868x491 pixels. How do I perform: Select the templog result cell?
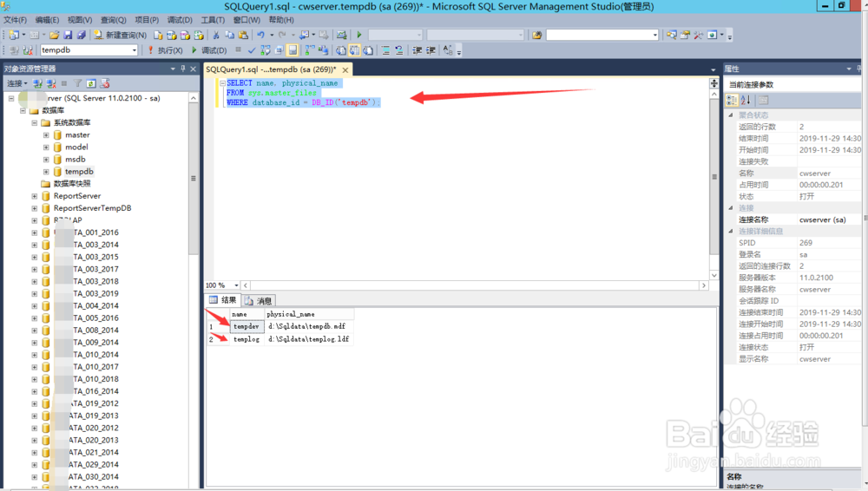247,339
